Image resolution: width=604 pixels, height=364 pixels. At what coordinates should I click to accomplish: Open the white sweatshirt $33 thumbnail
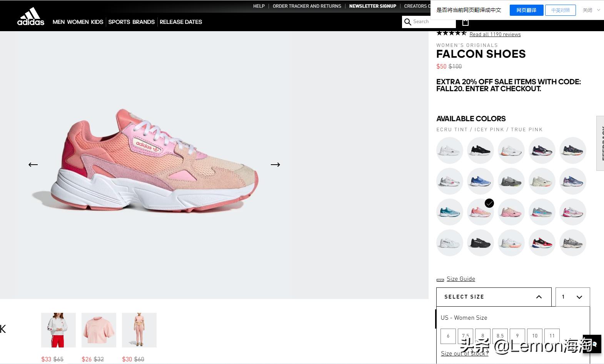58,330
